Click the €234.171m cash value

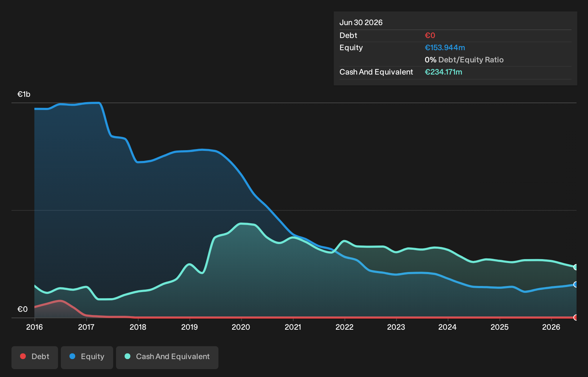pyautogui.click(x=443, y=72)
